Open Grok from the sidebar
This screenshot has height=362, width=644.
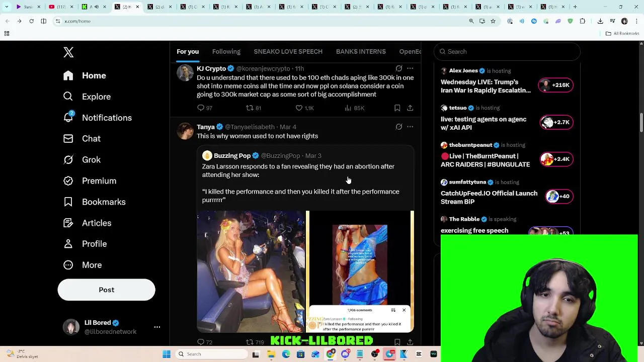pyautogui.click(x=82, y=160)
